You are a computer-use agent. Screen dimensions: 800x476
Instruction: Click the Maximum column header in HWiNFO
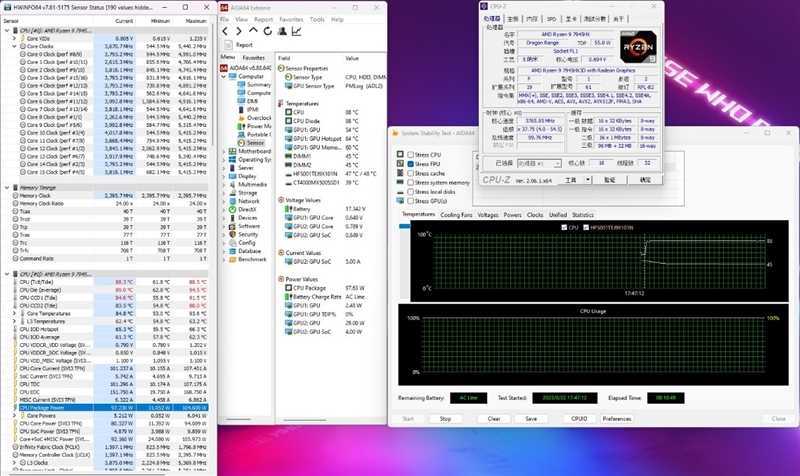pyautogui.click(x=195, y=21)
